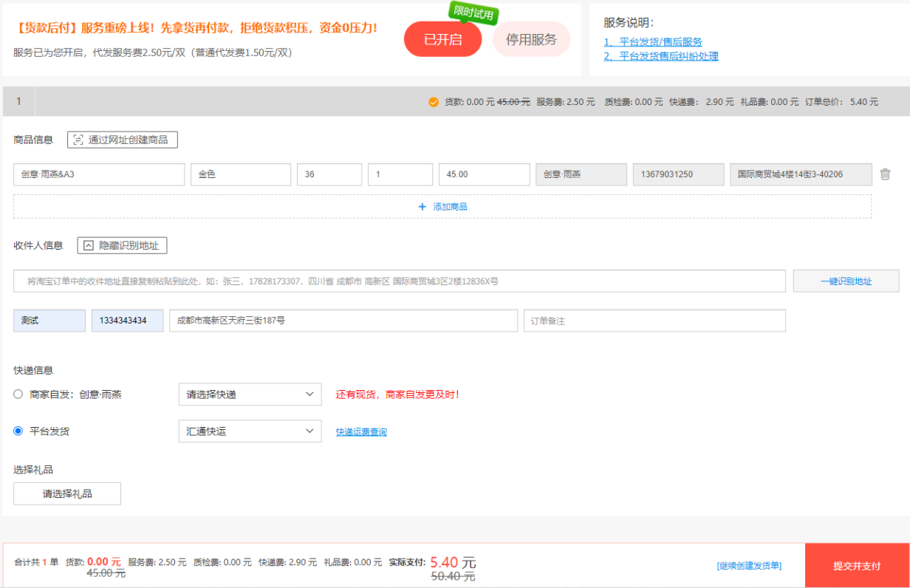
Task: Click 实际支付 5.40 元 amount
Action: (x=453, y=562)
